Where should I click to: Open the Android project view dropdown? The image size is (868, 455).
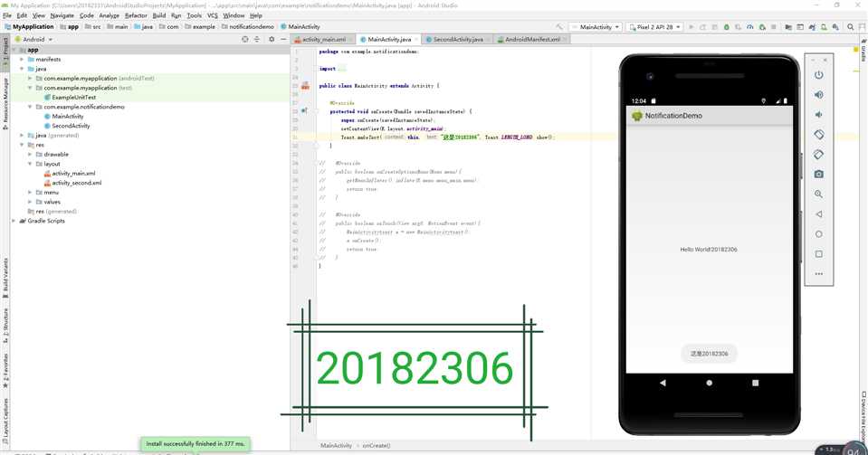pyautogui.click(x=33, y=39)
